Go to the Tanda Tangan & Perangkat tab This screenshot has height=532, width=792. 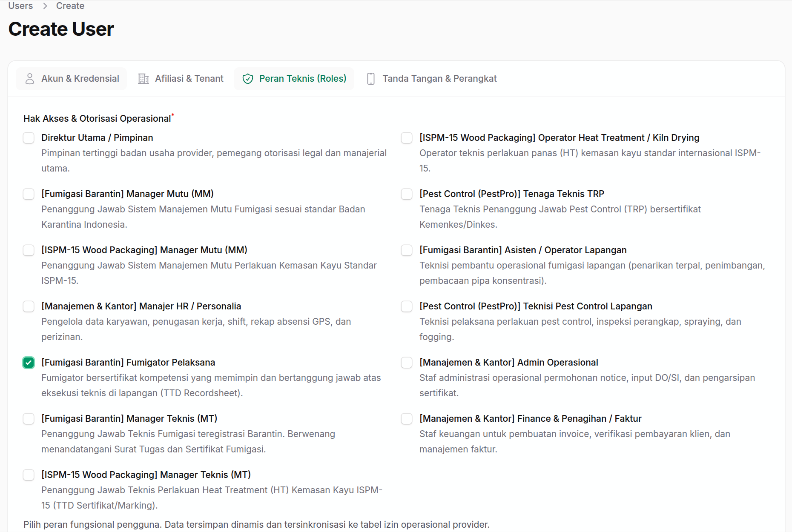(x=432, y=79)
